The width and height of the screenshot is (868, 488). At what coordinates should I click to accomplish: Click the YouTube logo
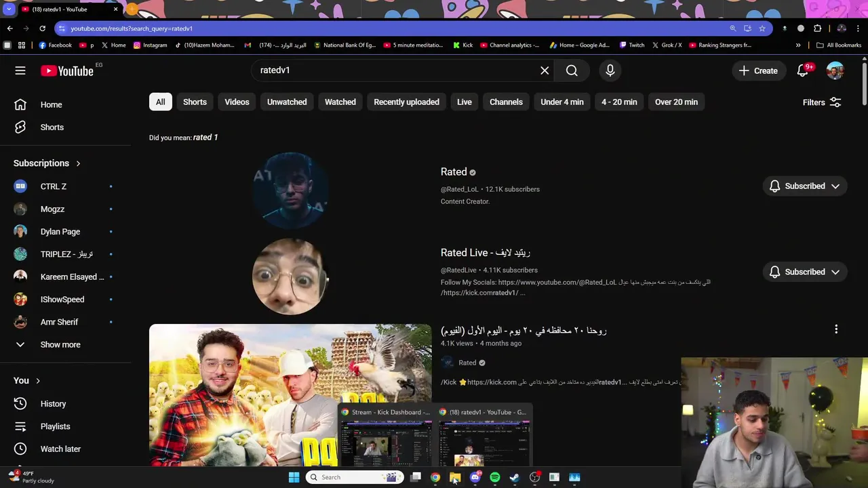click(67, 70)
